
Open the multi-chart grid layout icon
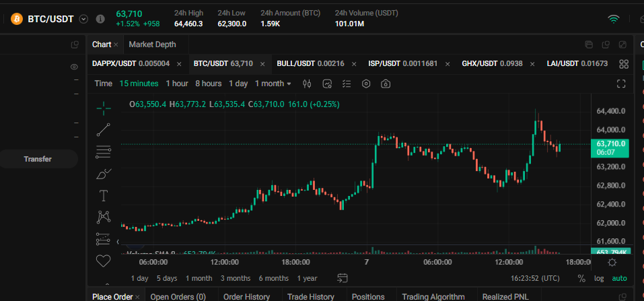[x=623, y=64]
